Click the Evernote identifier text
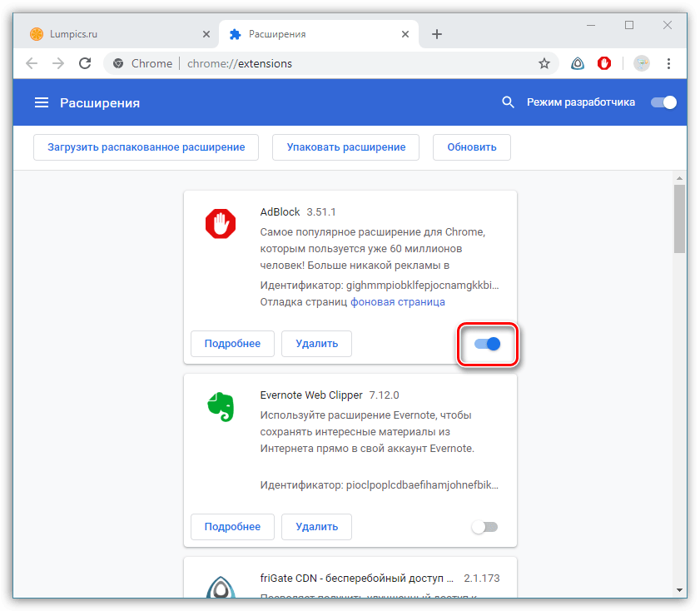The image size is (700, 611). click(x=380, y=485)
